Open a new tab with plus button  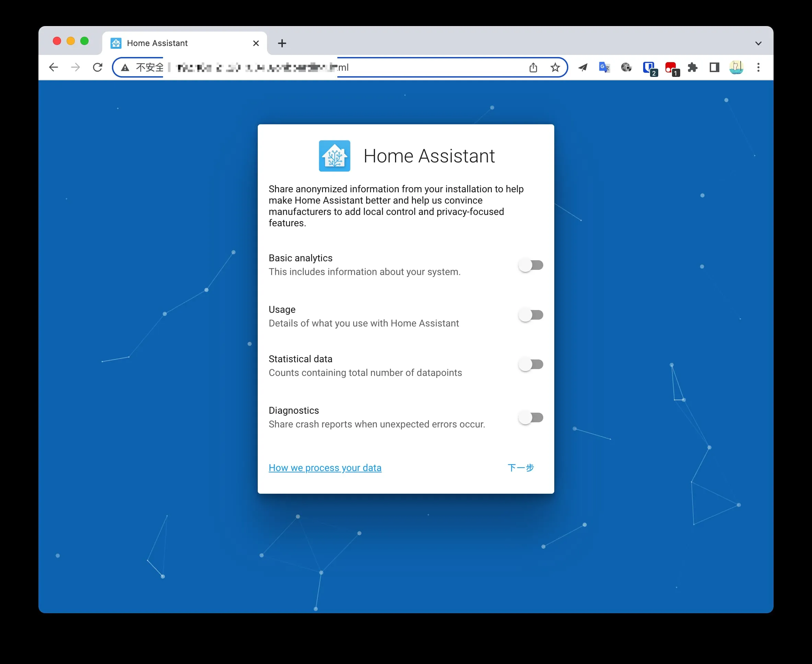click(282, 43)
